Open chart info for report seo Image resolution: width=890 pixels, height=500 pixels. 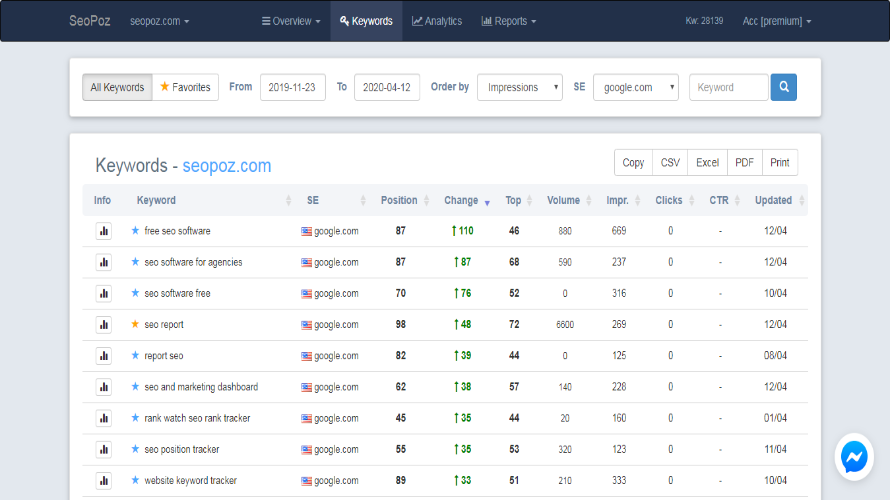103,356
